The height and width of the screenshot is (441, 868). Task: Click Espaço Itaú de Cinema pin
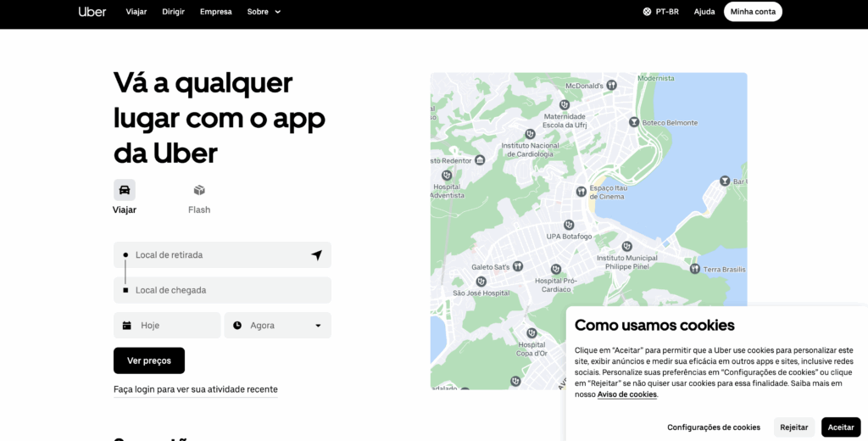coord(581,192)
